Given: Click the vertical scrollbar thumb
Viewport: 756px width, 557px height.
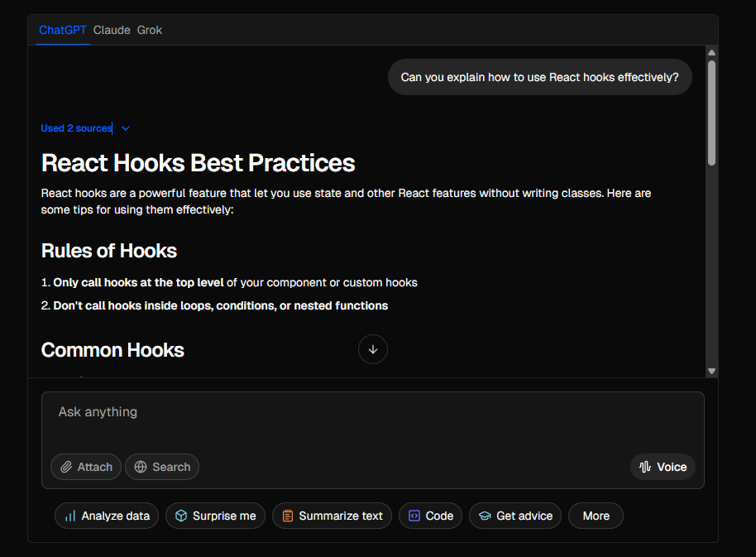Looking at the screenshot, I should click(711, 113).
